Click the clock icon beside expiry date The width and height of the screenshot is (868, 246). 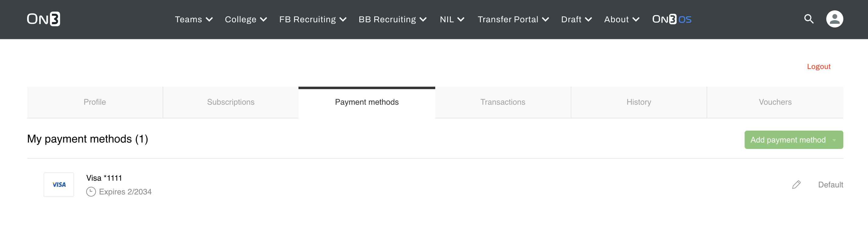[91, 192]
